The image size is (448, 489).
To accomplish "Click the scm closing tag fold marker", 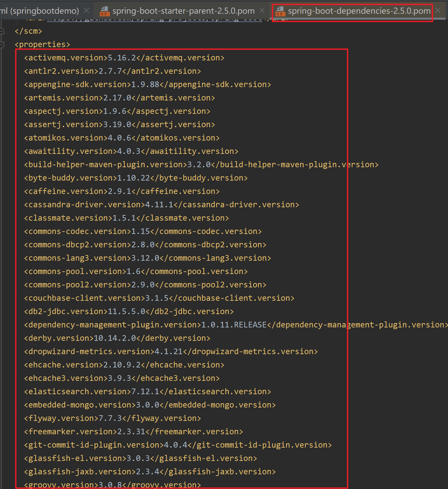I will [2, 31].
